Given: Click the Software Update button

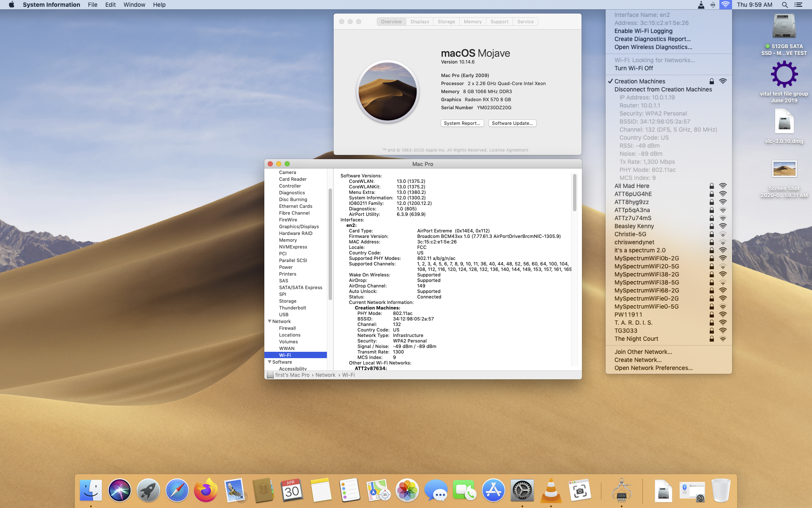Looking at the screenshot, I should point(512,123).
